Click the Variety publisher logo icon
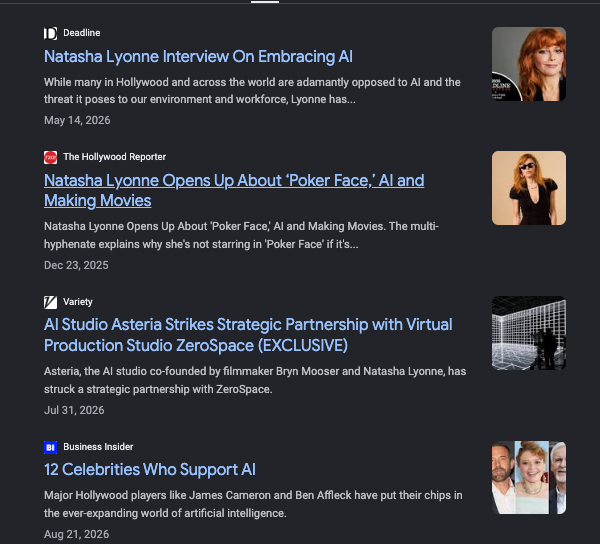 click(51, 302)
